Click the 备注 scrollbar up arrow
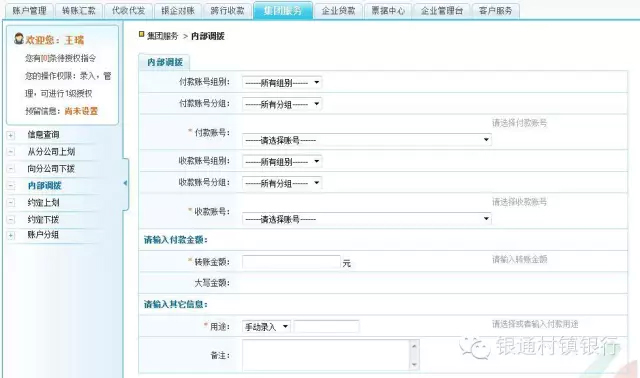The height and width of the screenshot is (378, 640). [414, 346]
